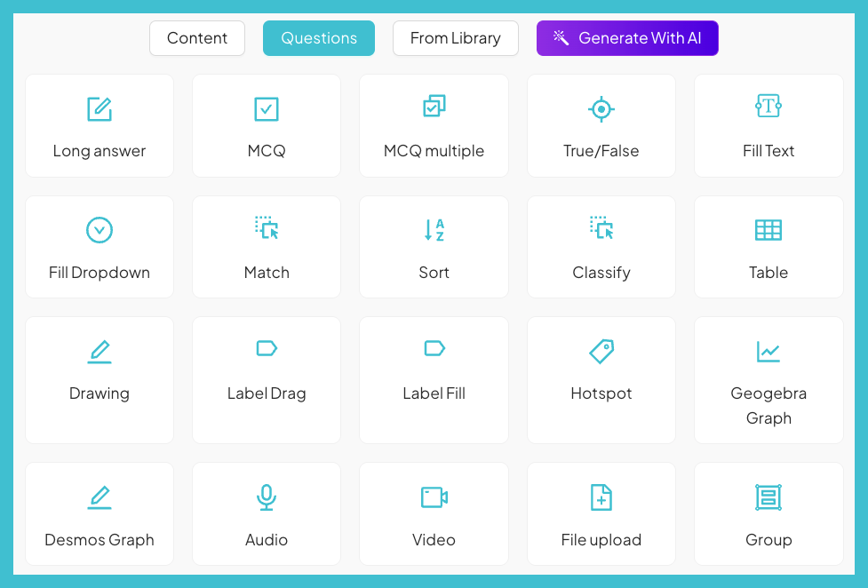Select the Group question type card
868x588 pixels.
(x=768, y=513)
